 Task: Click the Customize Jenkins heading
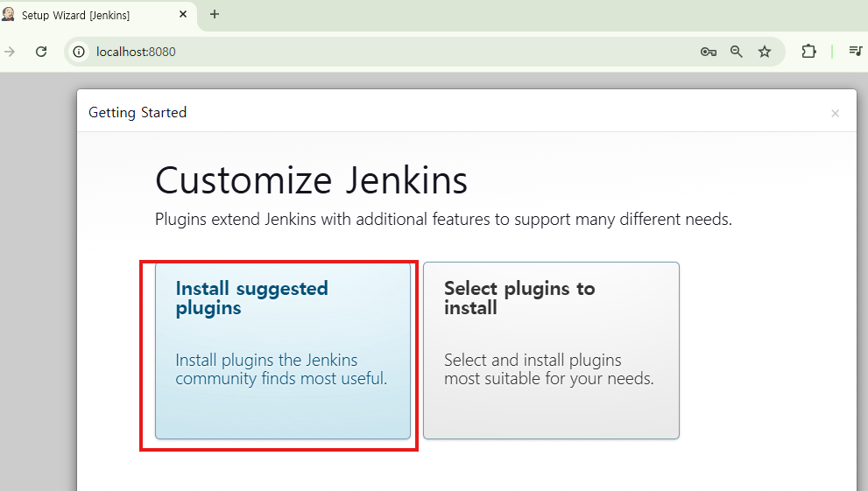311,180
